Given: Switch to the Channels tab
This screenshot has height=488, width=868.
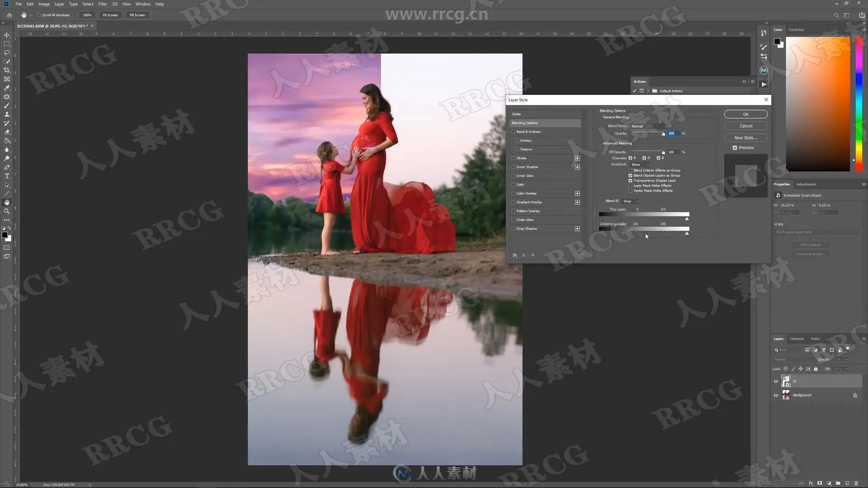Looking at the screenshot, I should [x=797, y=339].
